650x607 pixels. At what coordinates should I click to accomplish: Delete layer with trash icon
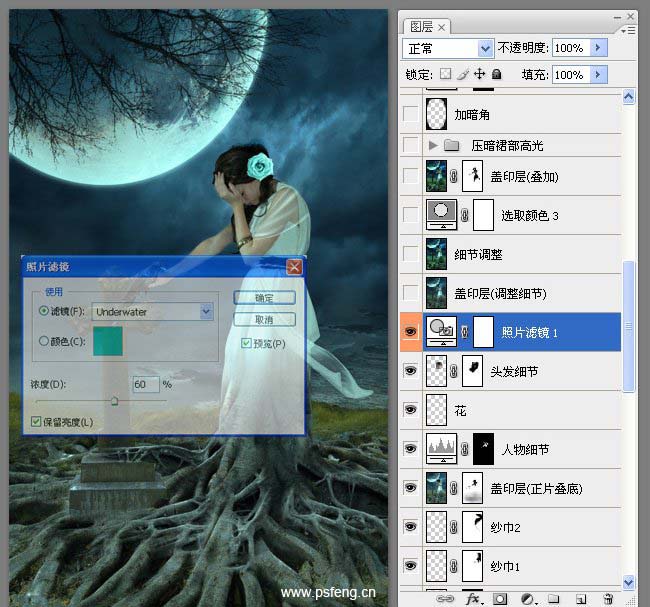[608, 599]
